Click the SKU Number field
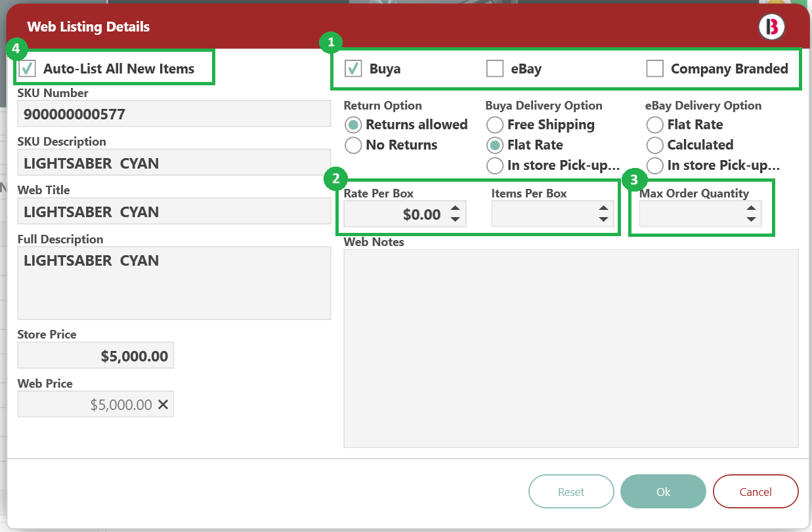Screen dimensions: 812x532 [174, 113]
